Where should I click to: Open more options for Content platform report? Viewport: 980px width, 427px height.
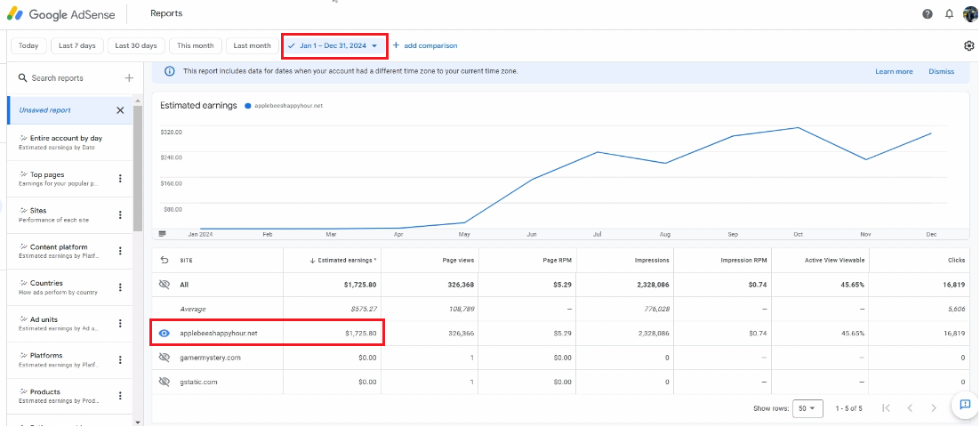(x=120, y=252)
